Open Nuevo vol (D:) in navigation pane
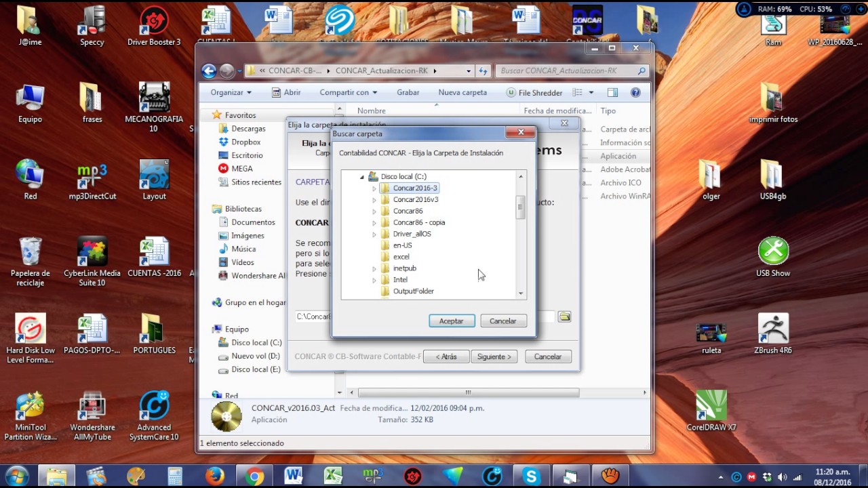This screenshot has height=488, width=868. 249,356
